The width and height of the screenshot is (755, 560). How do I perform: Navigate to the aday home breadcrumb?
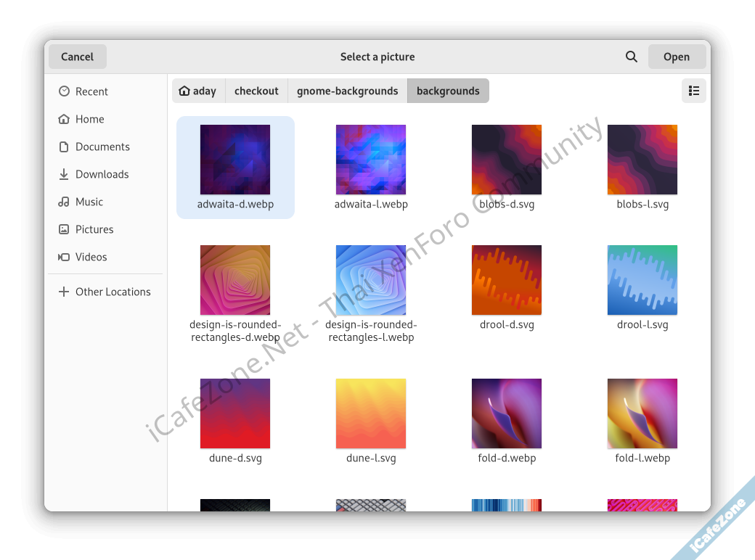point(198,91)
